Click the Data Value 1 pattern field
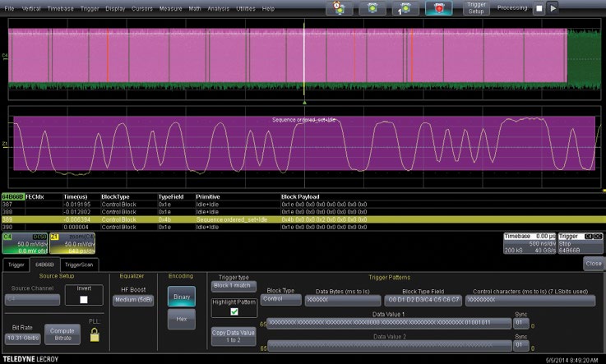The width and height of the screenshot is (606, 364). 388,324
